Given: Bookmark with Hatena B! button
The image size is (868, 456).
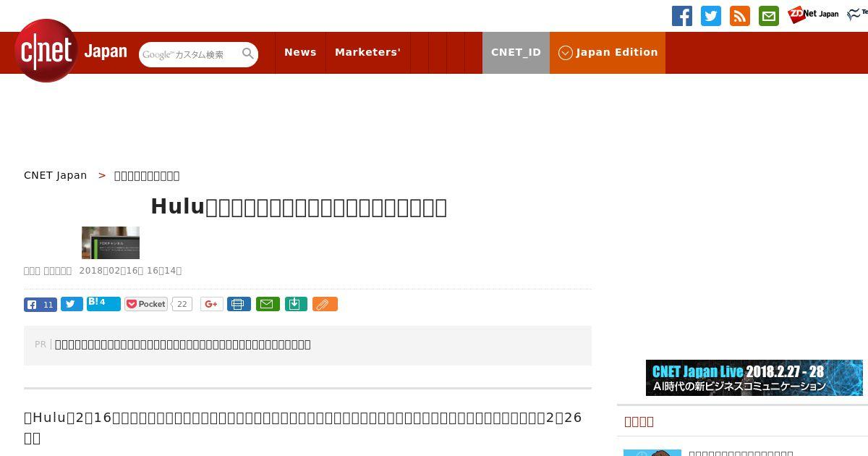Looking at the screenshot, I should tap(103, 304).
